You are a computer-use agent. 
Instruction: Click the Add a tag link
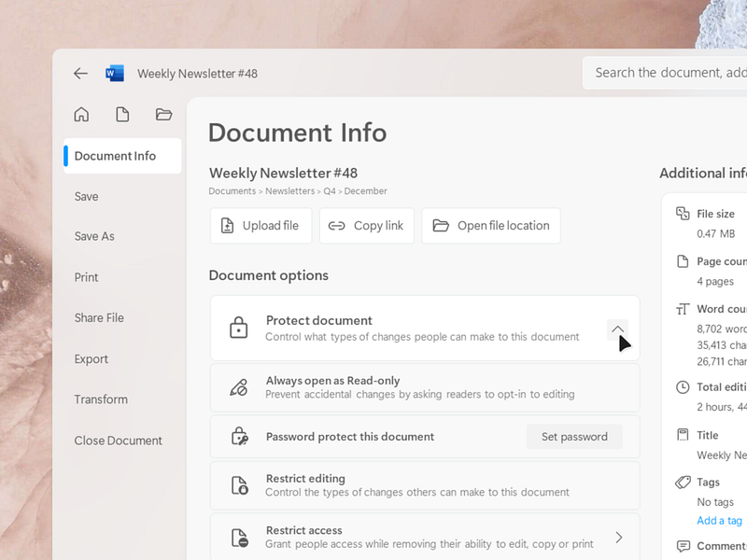[718, 520]
